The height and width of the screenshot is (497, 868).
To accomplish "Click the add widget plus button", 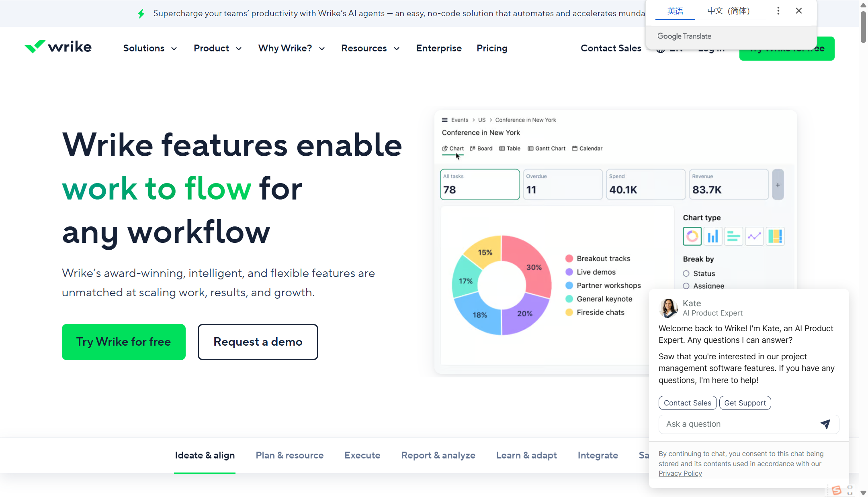I will [x=778, y=185].
